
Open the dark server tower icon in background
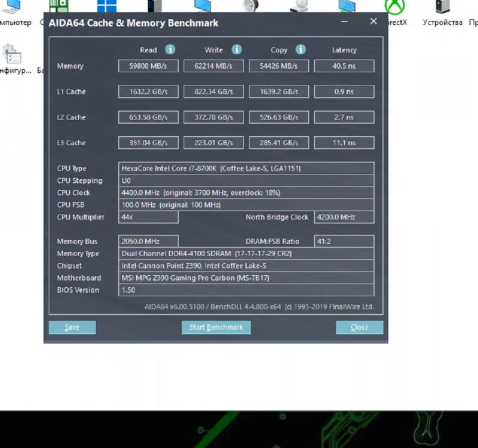(x=155, y=6)
